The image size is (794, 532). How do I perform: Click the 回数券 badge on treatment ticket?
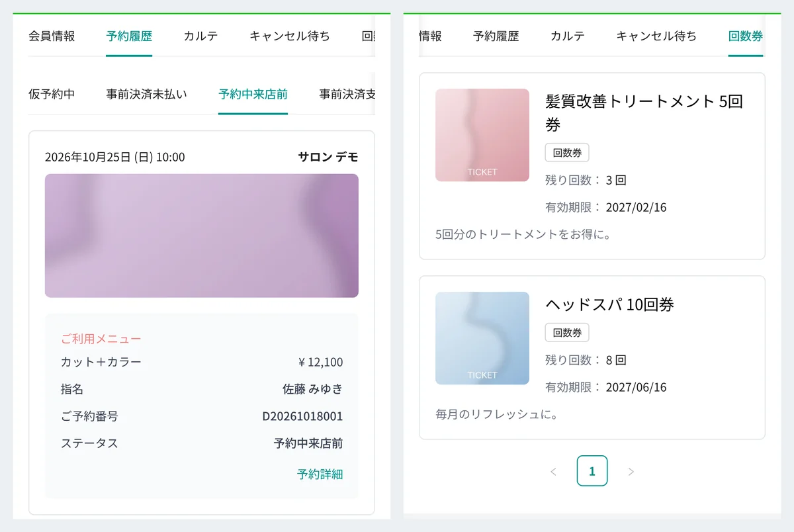click(x=567, y=153)
